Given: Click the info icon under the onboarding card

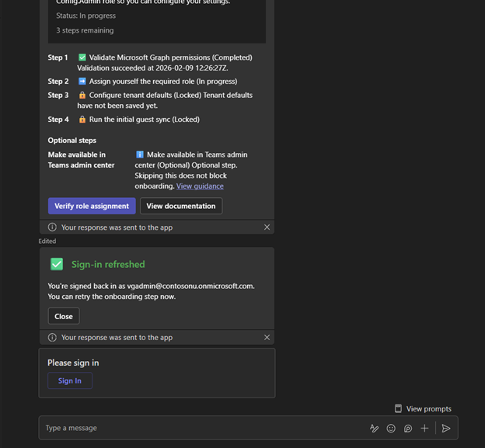Looking at the screenshot, I should coord(52,227).
